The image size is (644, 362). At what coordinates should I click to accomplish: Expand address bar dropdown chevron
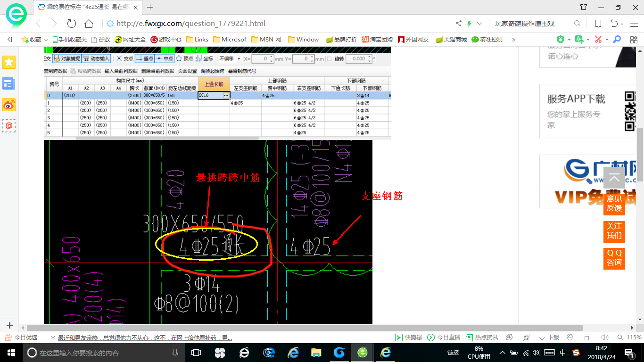(x=480, y=24)
